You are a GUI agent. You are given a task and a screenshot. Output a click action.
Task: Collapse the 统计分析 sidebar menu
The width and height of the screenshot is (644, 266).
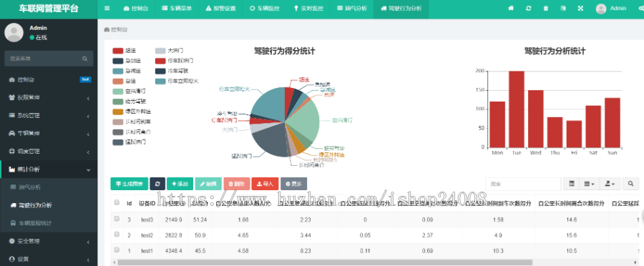(x=49, y=169)
